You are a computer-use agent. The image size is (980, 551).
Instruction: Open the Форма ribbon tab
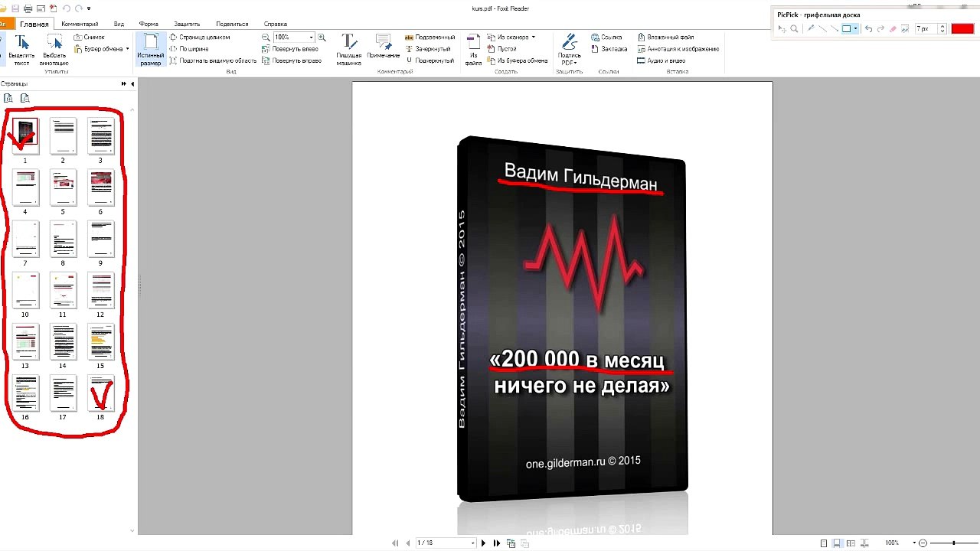click(x=149, y=24)
